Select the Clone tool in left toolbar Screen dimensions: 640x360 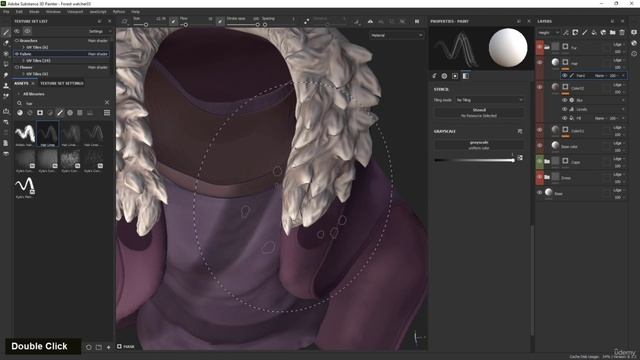(6, 86)
